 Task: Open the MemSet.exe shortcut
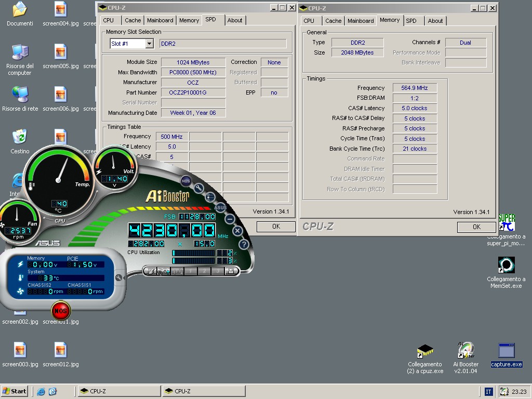click(506, 273)
